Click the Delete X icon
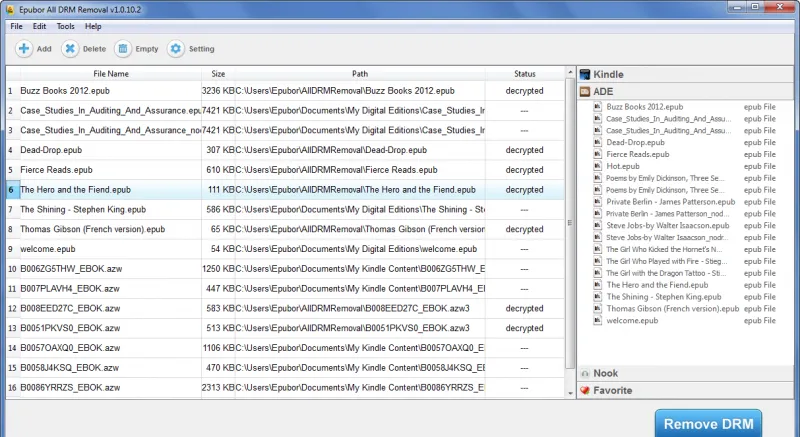The width and height of the screenshot is (800, 437). 70,48
